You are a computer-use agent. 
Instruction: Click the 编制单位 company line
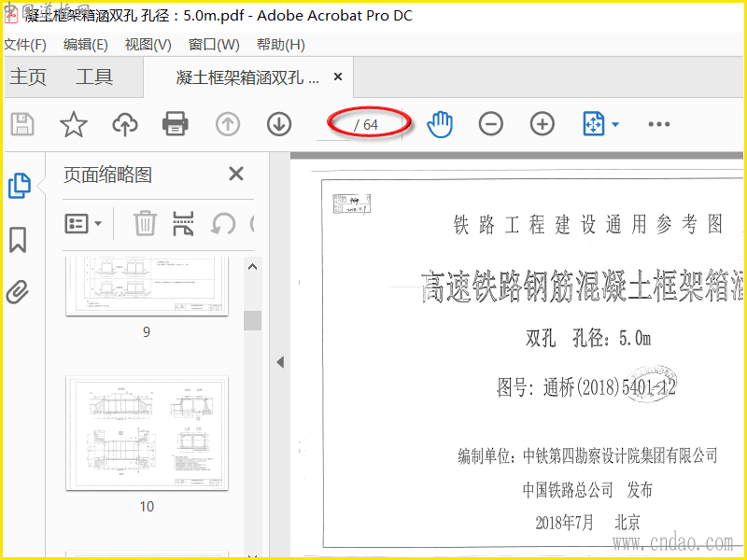pos(587,455)
